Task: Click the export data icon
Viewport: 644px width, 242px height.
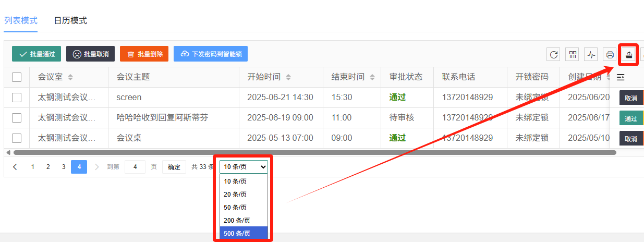Action: click(628, 54)
